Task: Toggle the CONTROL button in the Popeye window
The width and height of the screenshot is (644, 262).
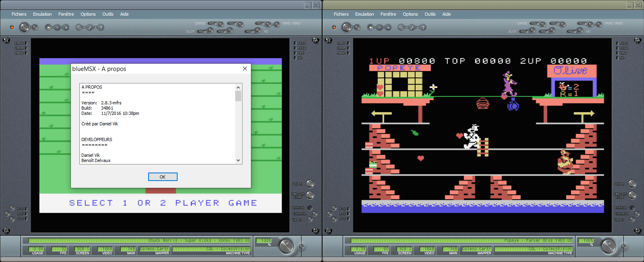Action: (637, 214)
